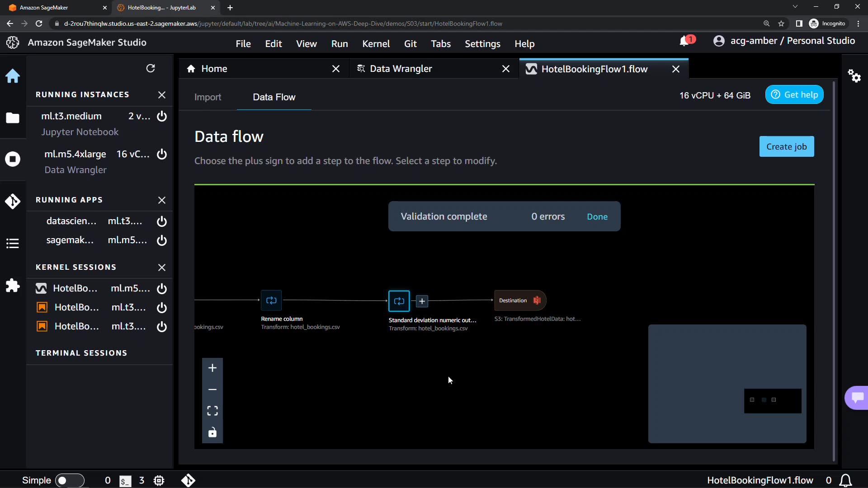Click plus icon after Standard deviation step
Image resolution: width=868 pixels, height=488 pixels.
tap(422, 301)
